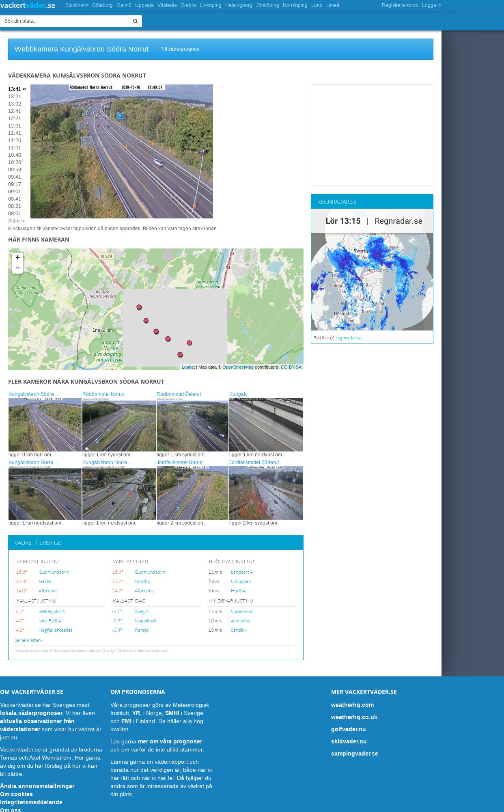Screen dimensions: 504x812
Task: Open Örebro city link
Action: (188, 5)
